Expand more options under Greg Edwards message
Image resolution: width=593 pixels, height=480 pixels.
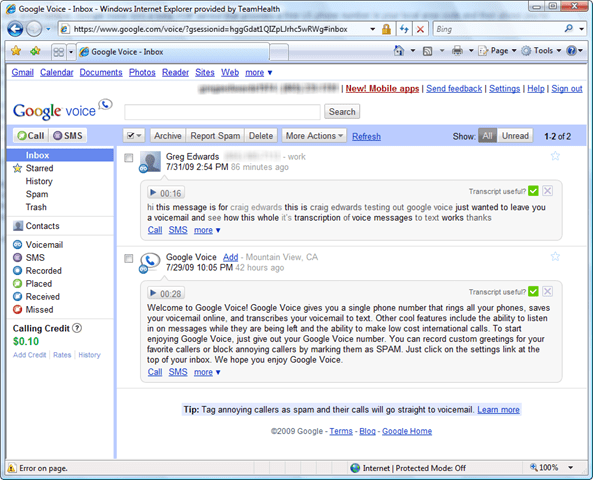coord(207,230)
